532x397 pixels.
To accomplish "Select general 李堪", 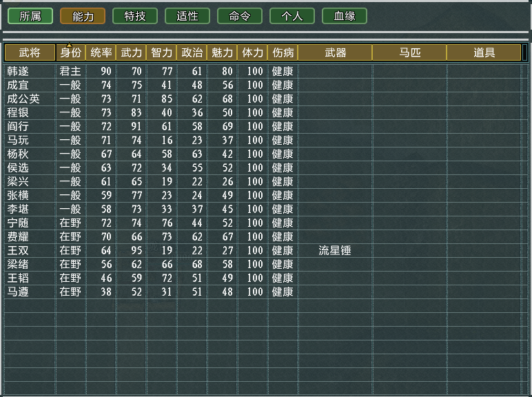I will [x=18, y=209].
